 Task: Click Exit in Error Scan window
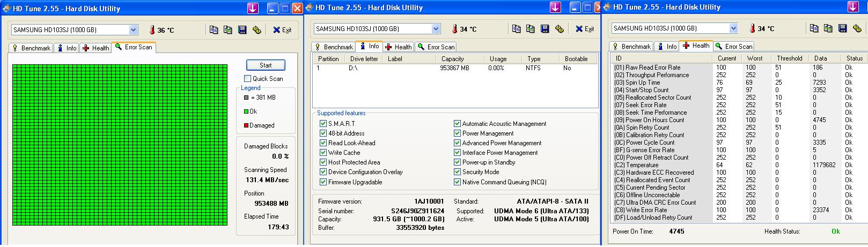[x=282, y=30]
